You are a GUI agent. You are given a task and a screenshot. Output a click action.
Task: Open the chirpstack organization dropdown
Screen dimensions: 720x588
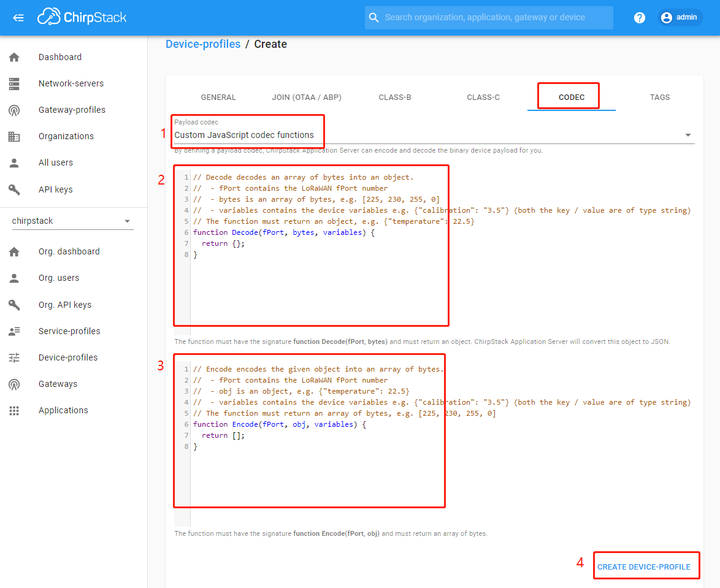point(72,221)
